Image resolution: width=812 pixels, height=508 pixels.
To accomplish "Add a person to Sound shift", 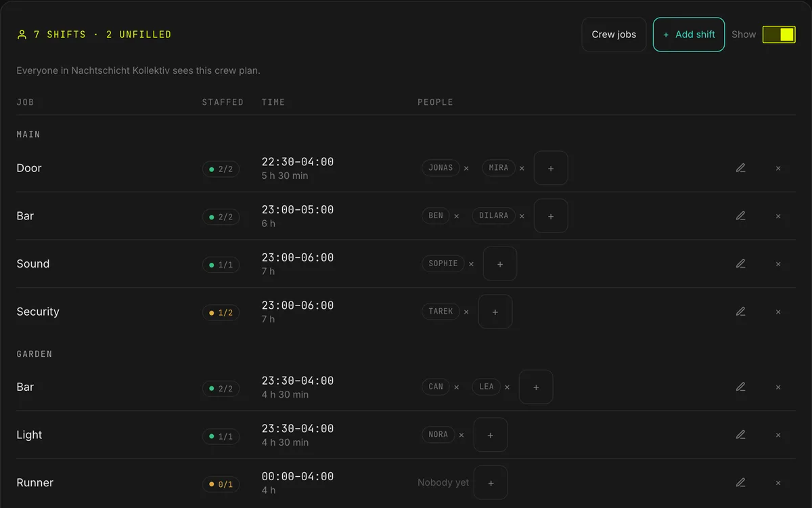I will coord(500,263).
